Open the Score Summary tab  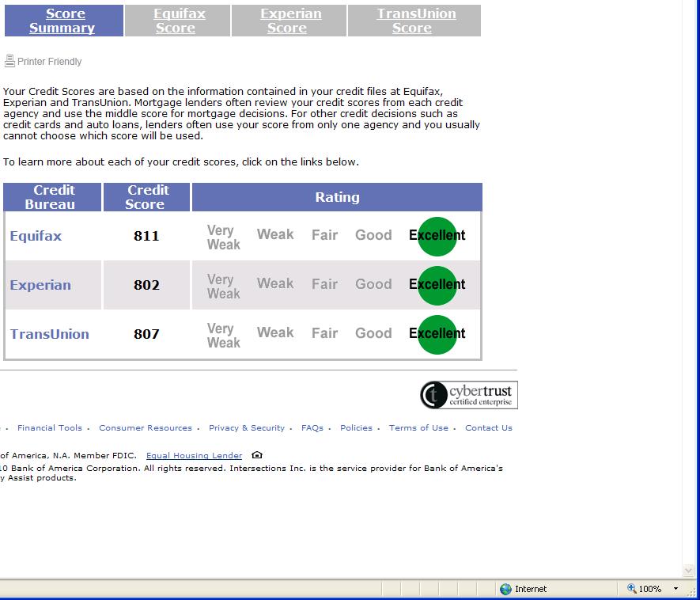64,21
